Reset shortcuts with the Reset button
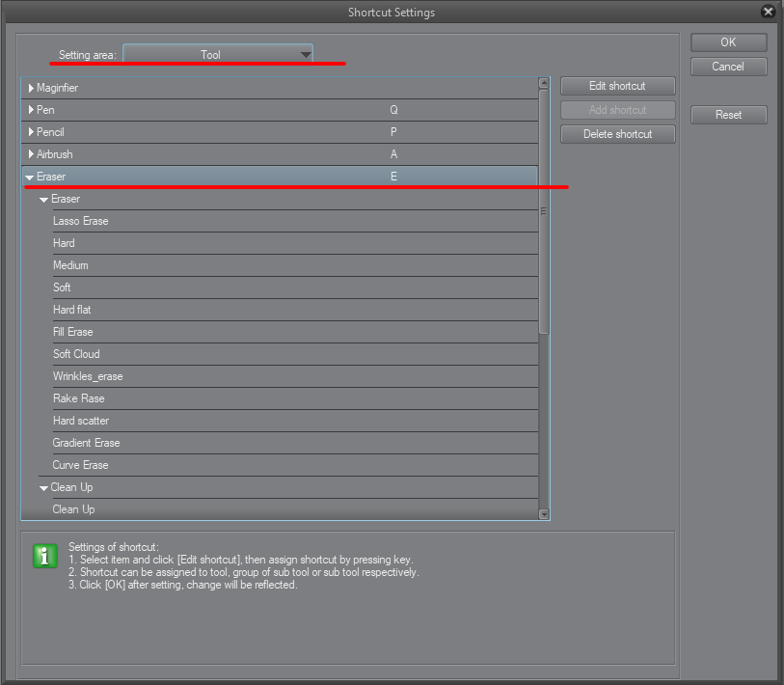784x685 pixels. [x=728, y=115]
